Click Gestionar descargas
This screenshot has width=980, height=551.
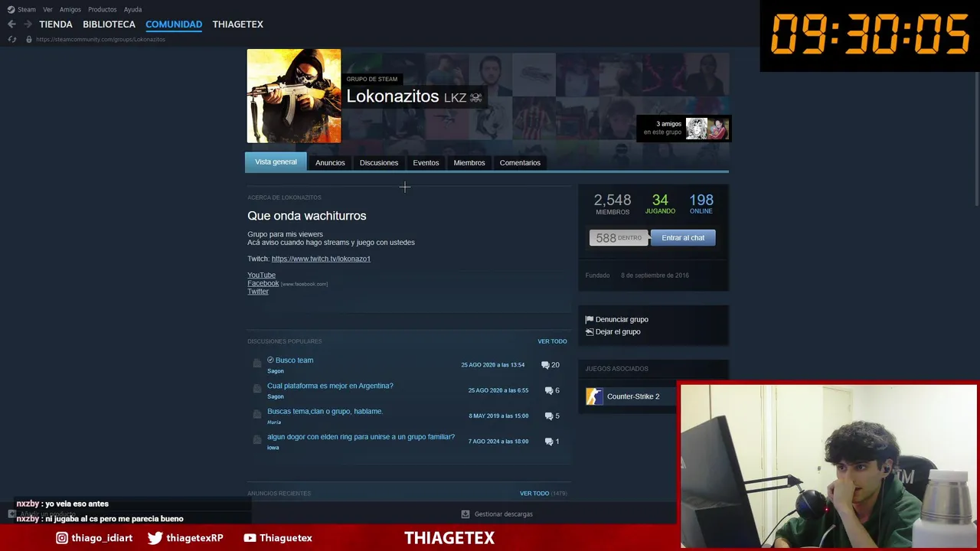coord(503,514)
